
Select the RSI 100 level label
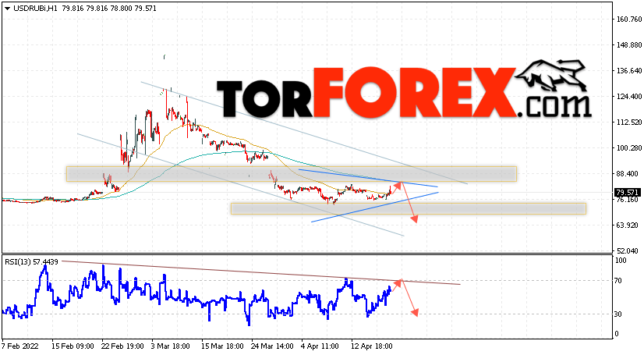point(620,261)
